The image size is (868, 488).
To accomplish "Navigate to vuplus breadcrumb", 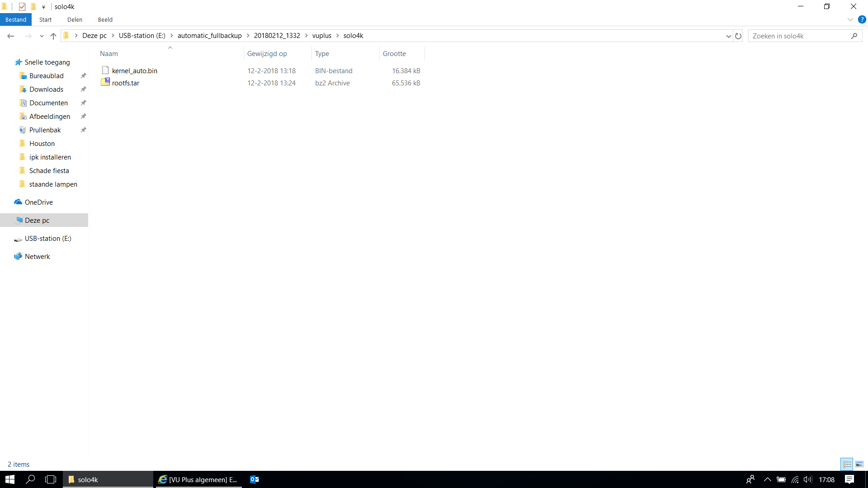I will coord(322,36).
